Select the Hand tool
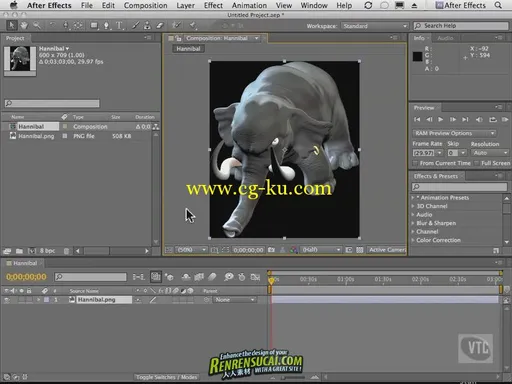 pyautogui.click(x=24, y=25)
